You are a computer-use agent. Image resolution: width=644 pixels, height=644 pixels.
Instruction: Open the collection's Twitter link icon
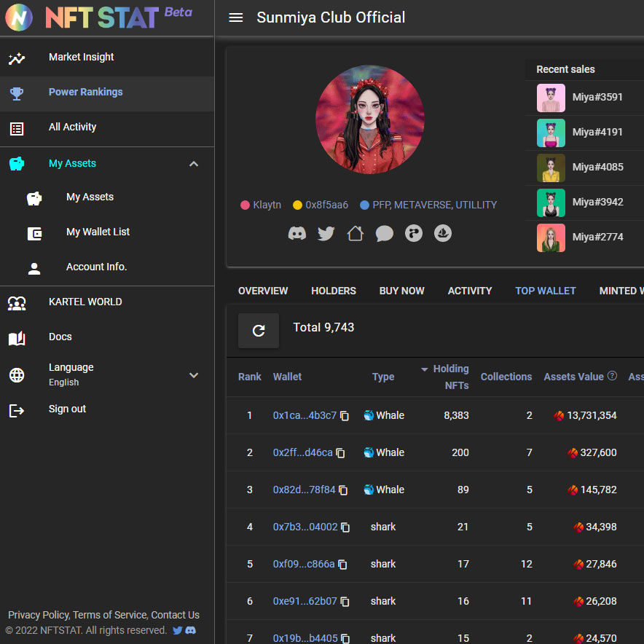(x=326, y=233)
